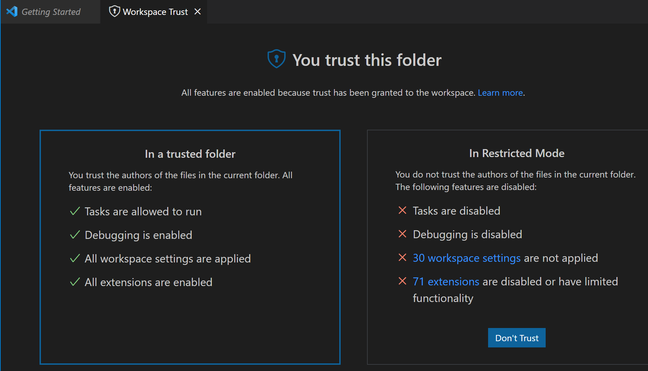Click the red X beside Tasks are disabled
Viewport: 648px width, 371px height.
[x=402, y=210]
